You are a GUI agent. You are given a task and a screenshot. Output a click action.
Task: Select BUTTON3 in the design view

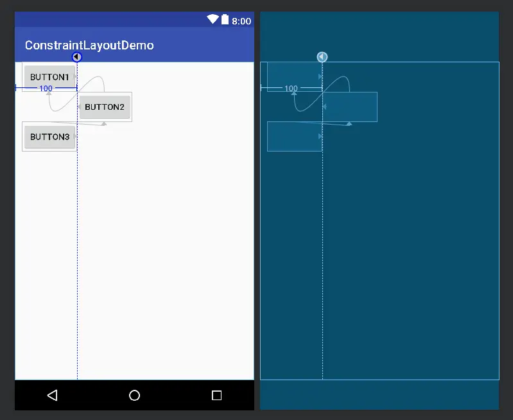[49, 137]
